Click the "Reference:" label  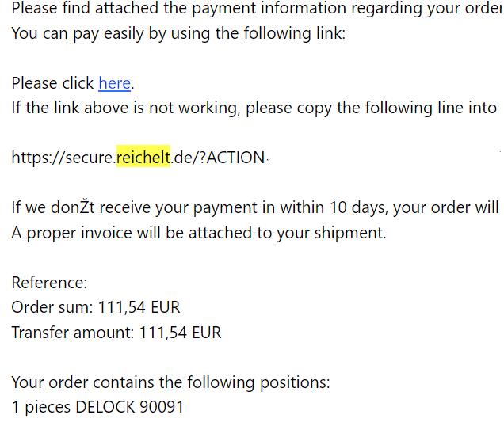[49, 283]
